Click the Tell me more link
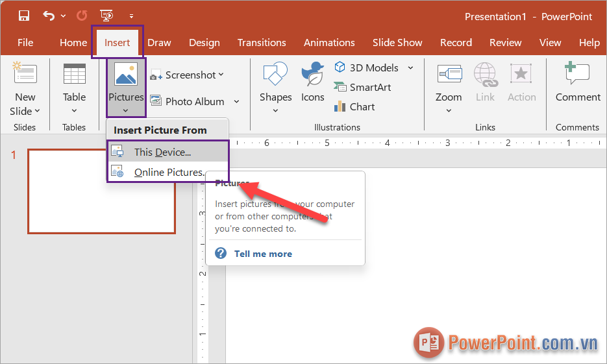 (x=263, y=254)
